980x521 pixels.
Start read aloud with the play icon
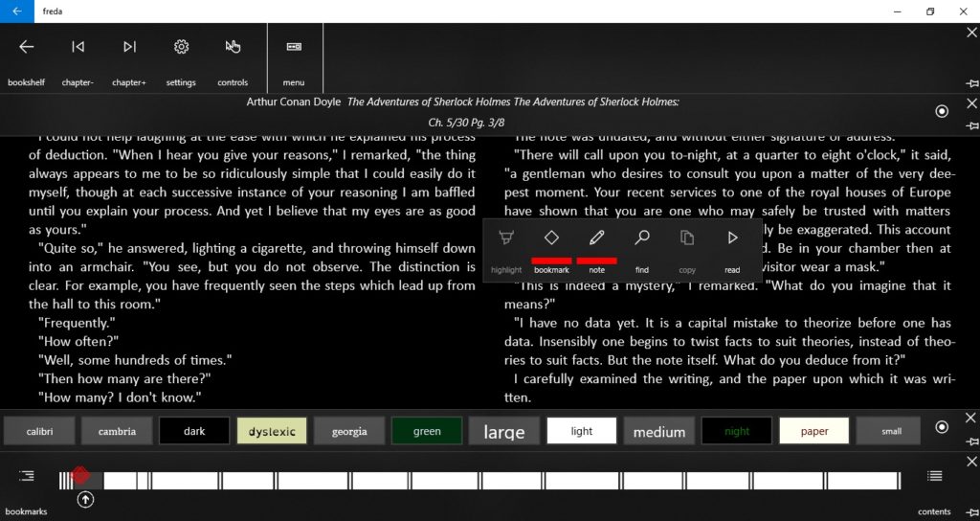click(732, 238)
